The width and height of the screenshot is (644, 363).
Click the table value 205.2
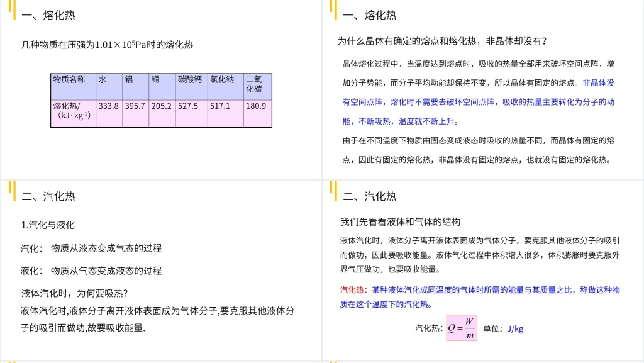click(162, 106)
